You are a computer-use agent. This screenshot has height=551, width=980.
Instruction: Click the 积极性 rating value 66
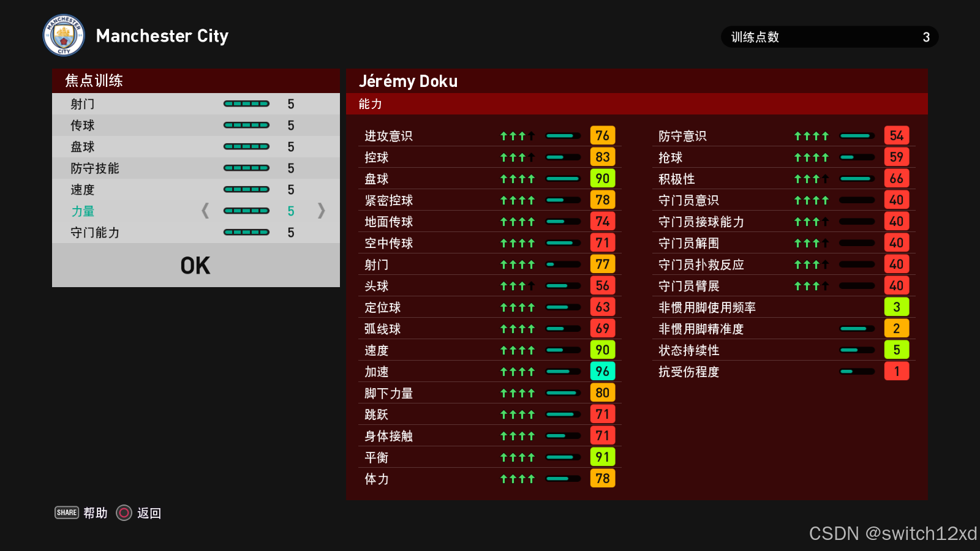897,178
